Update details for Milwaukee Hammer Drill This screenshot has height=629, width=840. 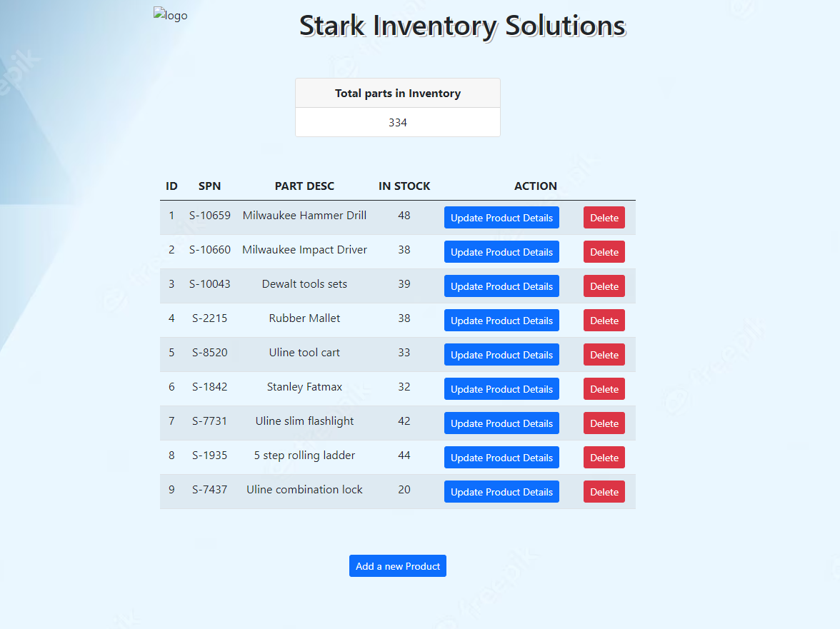[501, 217]
